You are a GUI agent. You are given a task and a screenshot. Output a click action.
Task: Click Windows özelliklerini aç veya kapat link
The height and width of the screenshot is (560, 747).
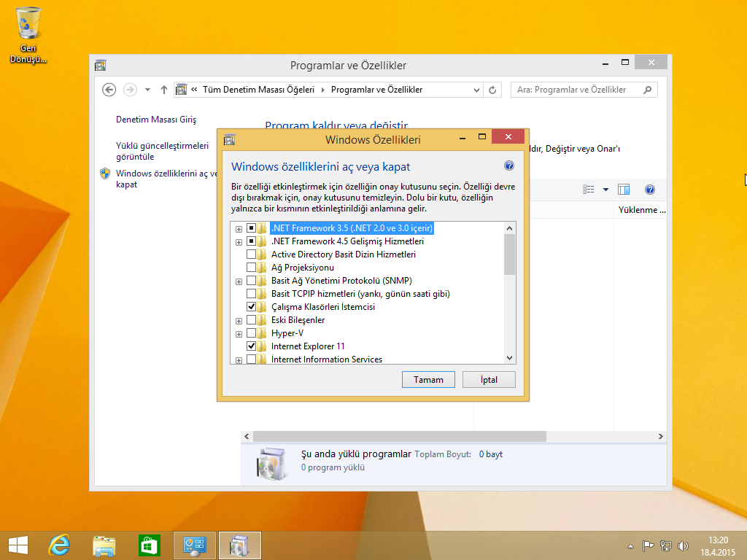[x=166, y=179]
